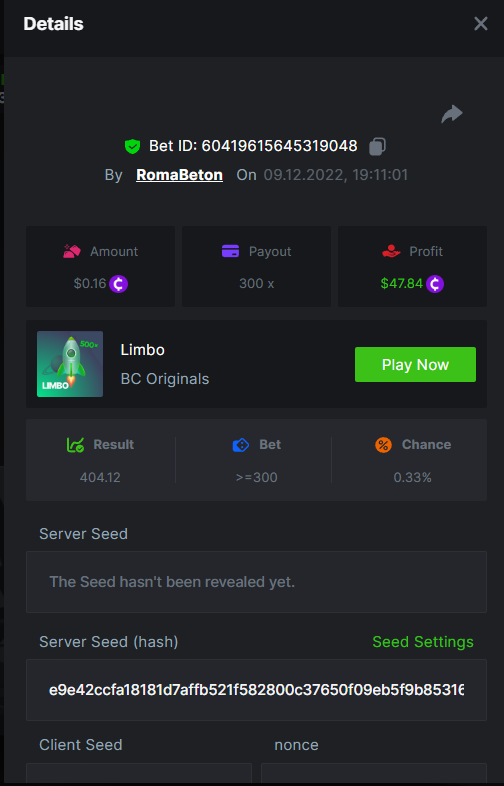Click the Client Seed field

click(139, 773)
